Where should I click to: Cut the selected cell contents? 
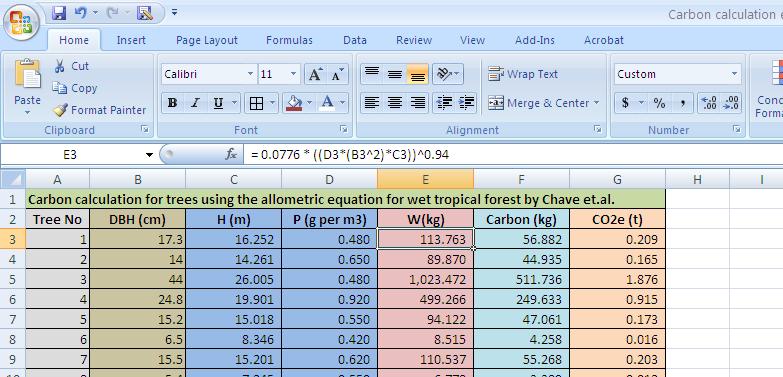click(x=70, y=66)
